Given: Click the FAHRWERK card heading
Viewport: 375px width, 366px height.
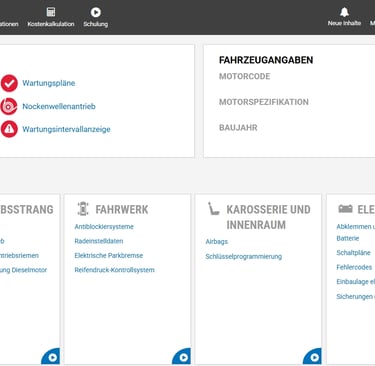Looking at the screenshot, I should coord(122,210).
